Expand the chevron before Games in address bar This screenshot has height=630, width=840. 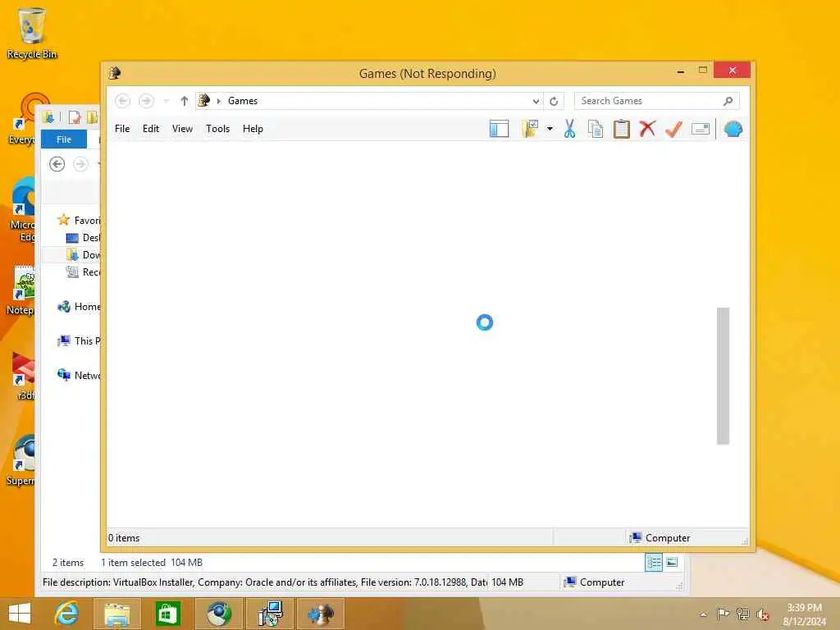click(218, 101)
